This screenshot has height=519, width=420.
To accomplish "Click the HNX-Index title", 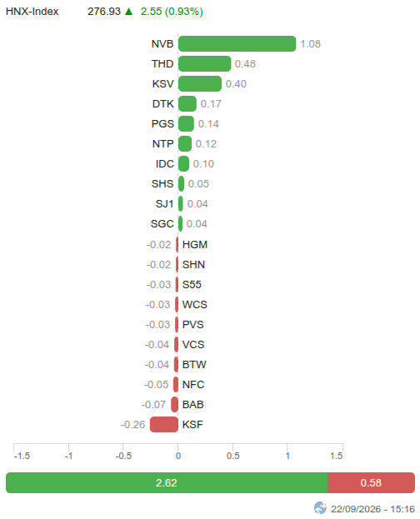I will [x=32, y=12].
